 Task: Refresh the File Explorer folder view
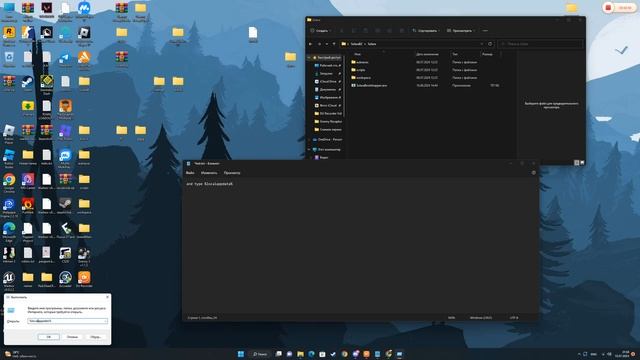tap(490, 44)
